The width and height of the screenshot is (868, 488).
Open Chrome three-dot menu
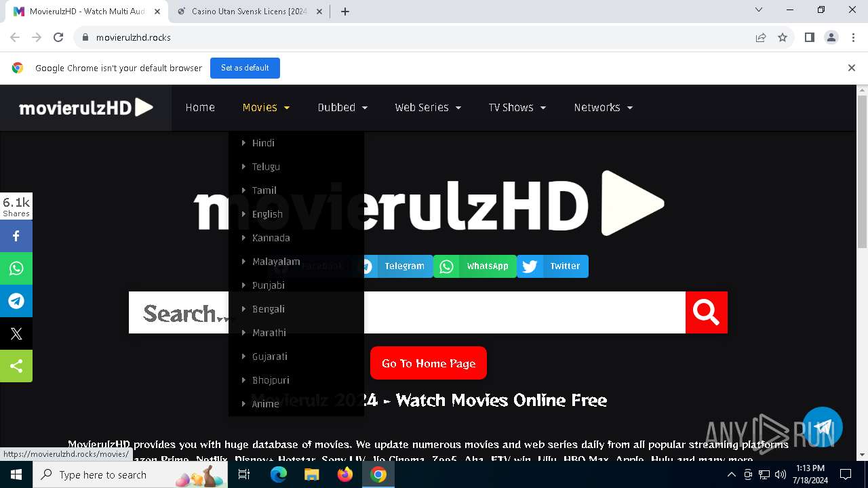point(852,37)
